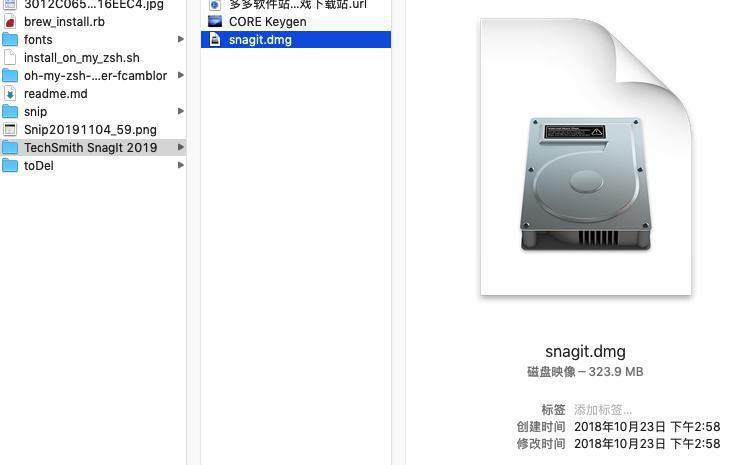Click the disk image preview thumbnail
This screenshot has height=465, width=738.
tap(586, 157)
